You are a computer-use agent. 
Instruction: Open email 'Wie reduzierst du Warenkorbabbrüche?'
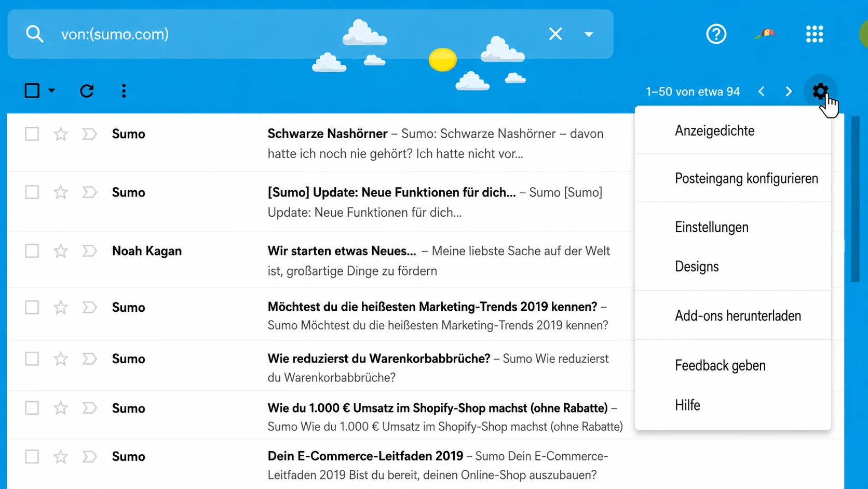tap(379, 359)
